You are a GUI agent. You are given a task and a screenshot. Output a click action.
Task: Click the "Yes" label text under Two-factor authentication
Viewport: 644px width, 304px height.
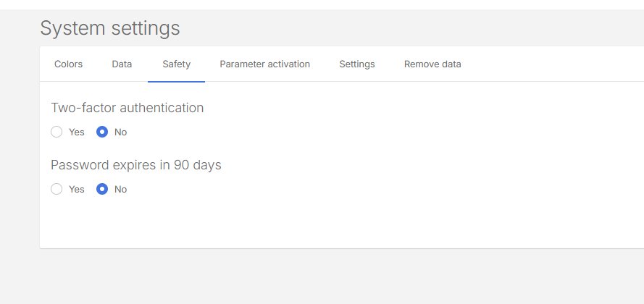point(77,132)
